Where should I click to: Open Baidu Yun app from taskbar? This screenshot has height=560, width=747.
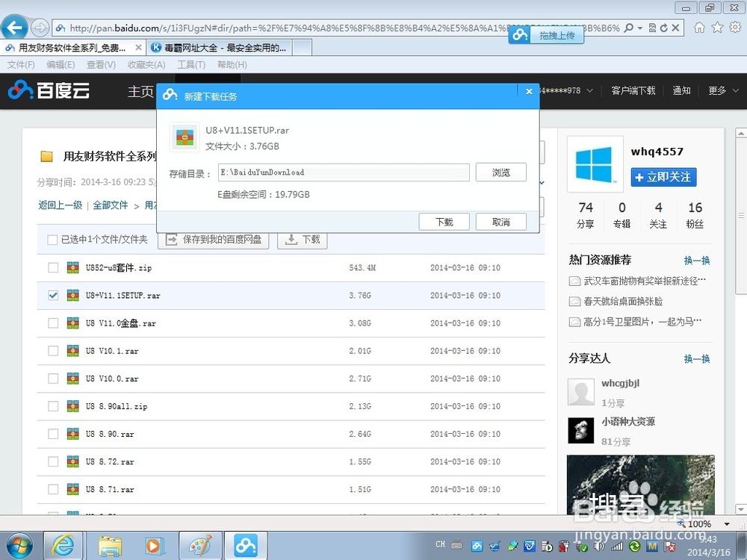point(246,546)
